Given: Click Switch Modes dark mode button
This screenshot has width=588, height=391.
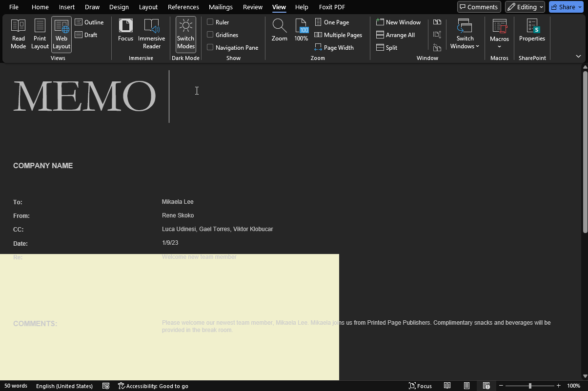Looking at the screenshot, I should coord(186,34).
